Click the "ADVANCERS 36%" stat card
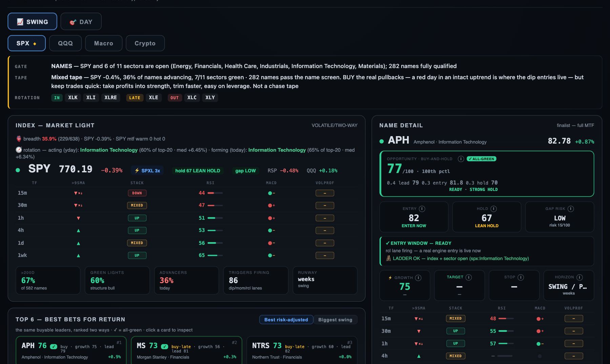The width and height of the screenshot is (610, 364). (186, 280)
